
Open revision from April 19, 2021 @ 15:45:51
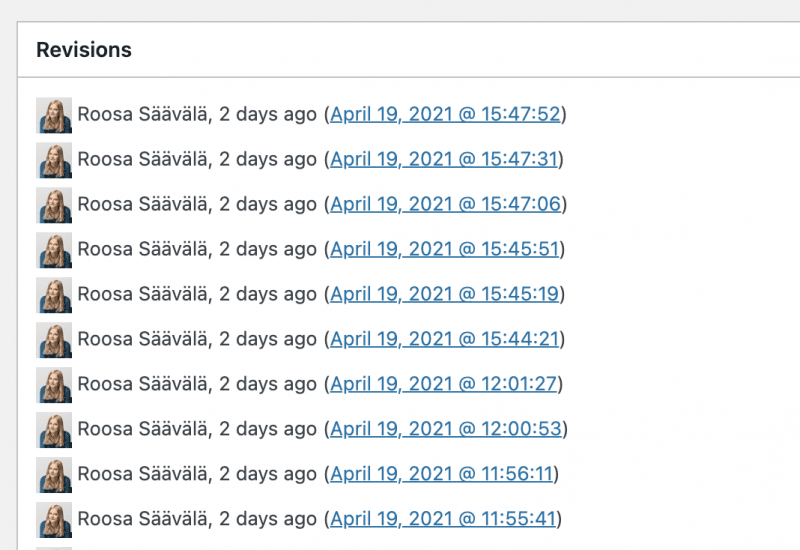tap(444, 249)
